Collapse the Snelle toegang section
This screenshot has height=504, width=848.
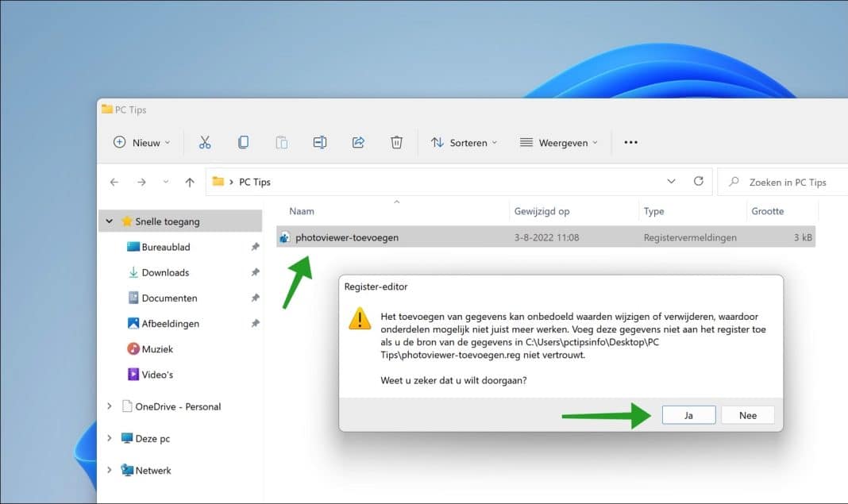pos(109,221)
